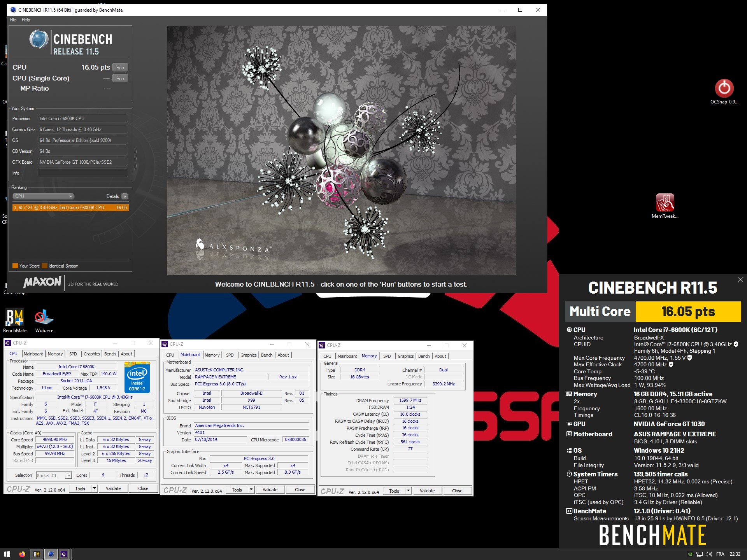Open the Cinebench File menu
Screen dimensions: 747x560
13,20
